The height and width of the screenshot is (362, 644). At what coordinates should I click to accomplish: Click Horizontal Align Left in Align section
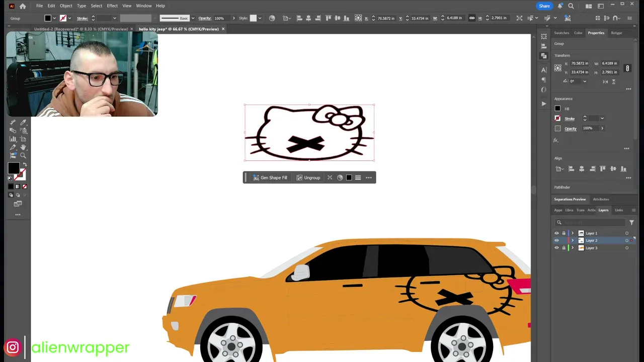tap(571, 169)
